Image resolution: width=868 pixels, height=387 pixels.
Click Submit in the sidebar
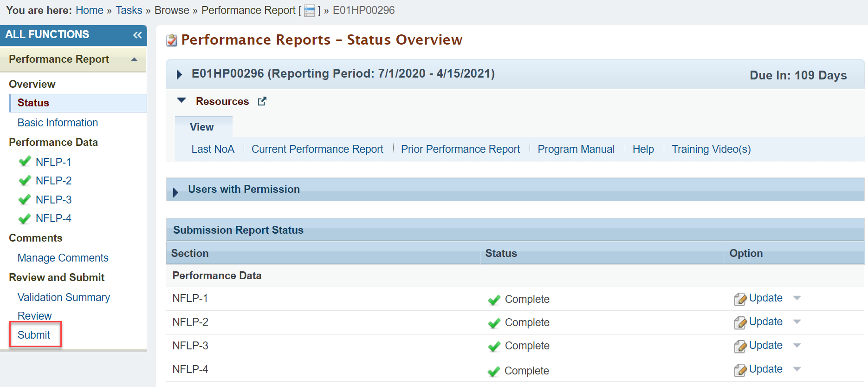[34, 335]
